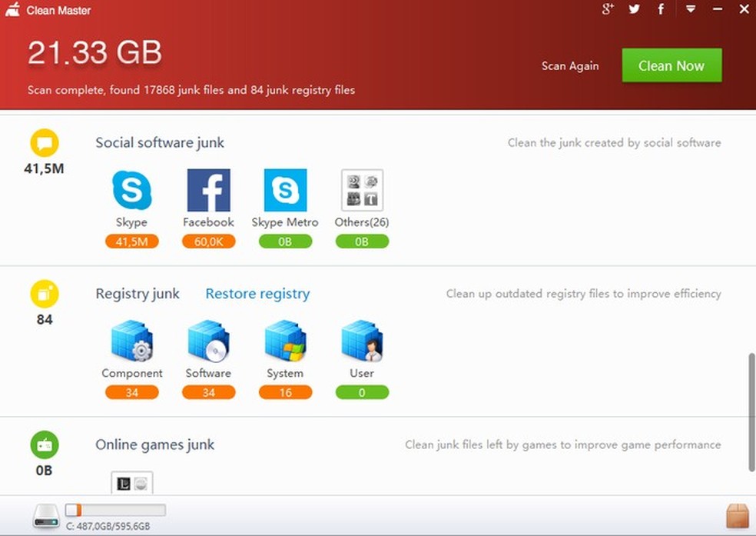Click the scan complete summary text

[191, 90]
